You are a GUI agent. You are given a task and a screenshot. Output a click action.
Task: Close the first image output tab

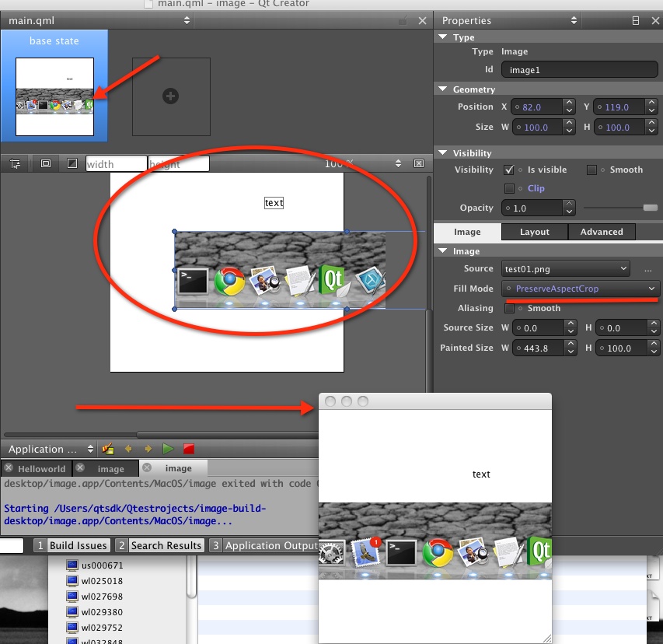pos(80,467)
